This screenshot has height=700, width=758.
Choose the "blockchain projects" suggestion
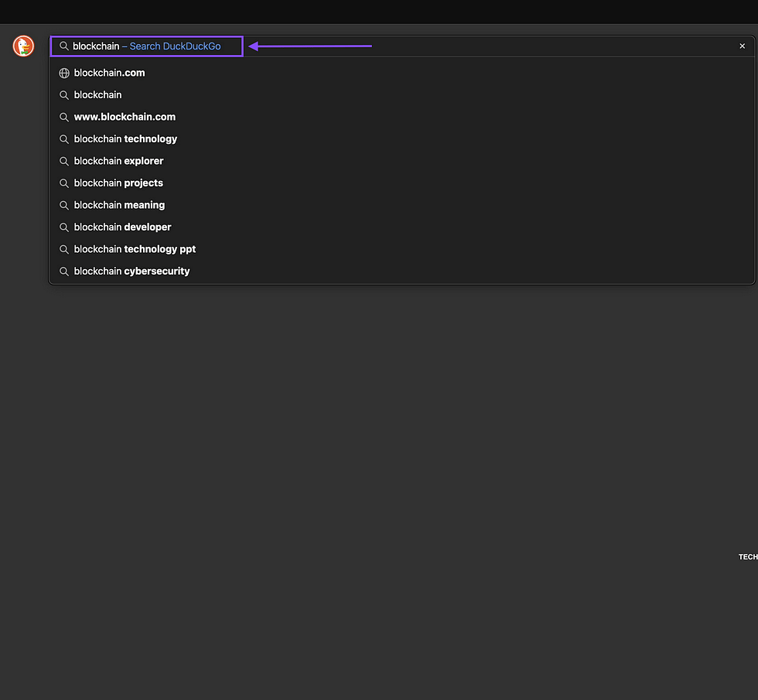pyautogui.click(x=118, y=183)
